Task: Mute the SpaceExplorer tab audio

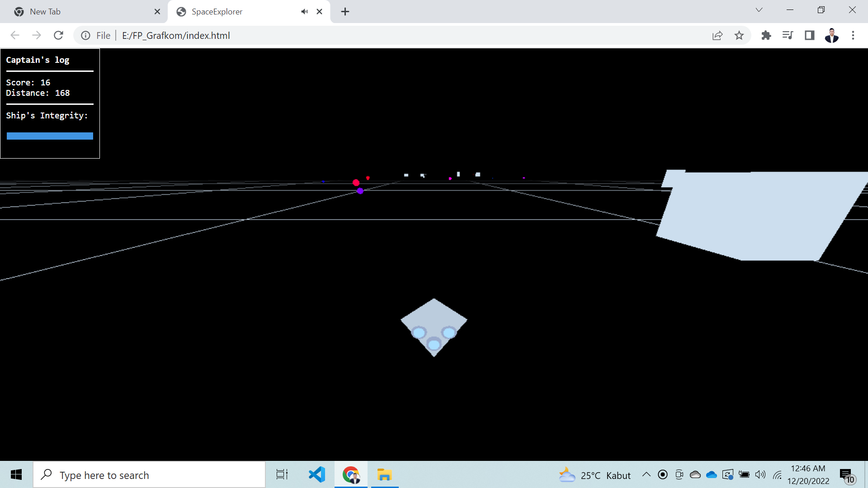Action: pos(304,11)
